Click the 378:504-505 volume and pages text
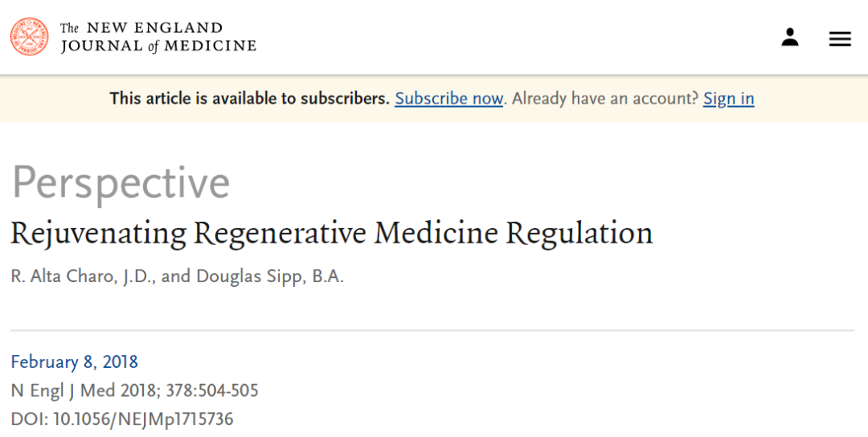The image size is (868, 437). click(x=212, y=390)
